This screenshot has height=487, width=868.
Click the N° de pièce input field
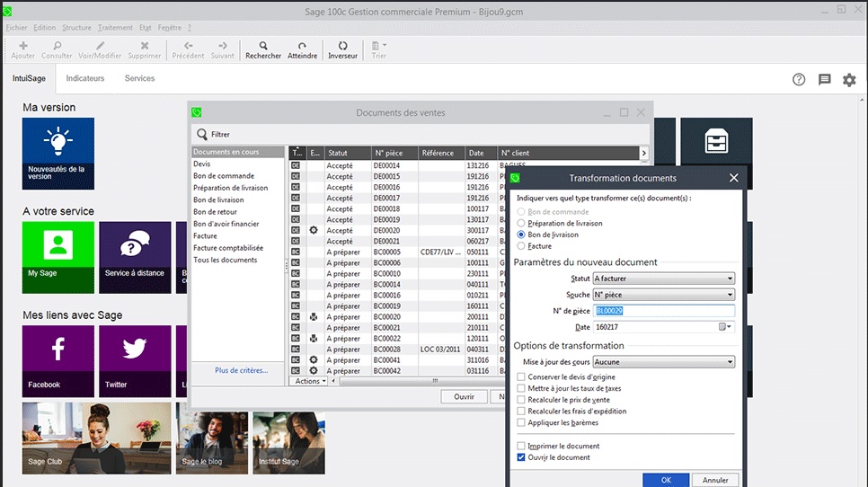coord(664,311)
